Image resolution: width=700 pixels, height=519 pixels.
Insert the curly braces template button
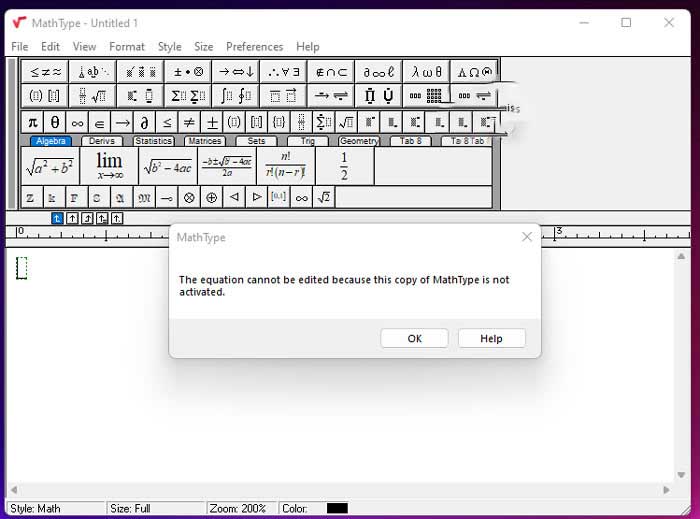[x=279, y=122]
